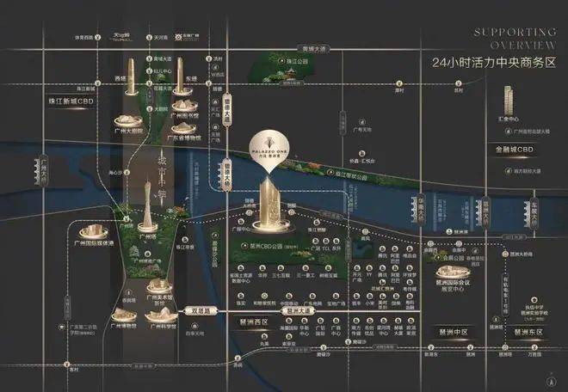Click the 广东第二师范学院 label

[x=83, y=330]
